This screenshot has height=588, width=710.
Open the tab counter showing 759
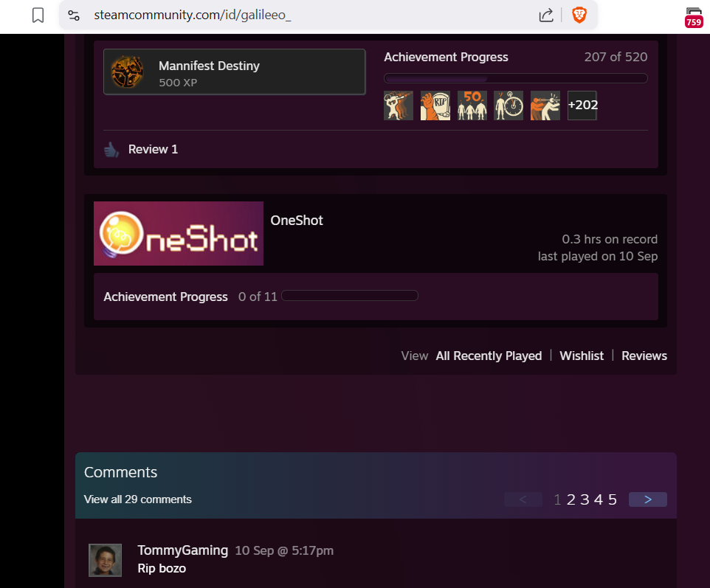694,17
